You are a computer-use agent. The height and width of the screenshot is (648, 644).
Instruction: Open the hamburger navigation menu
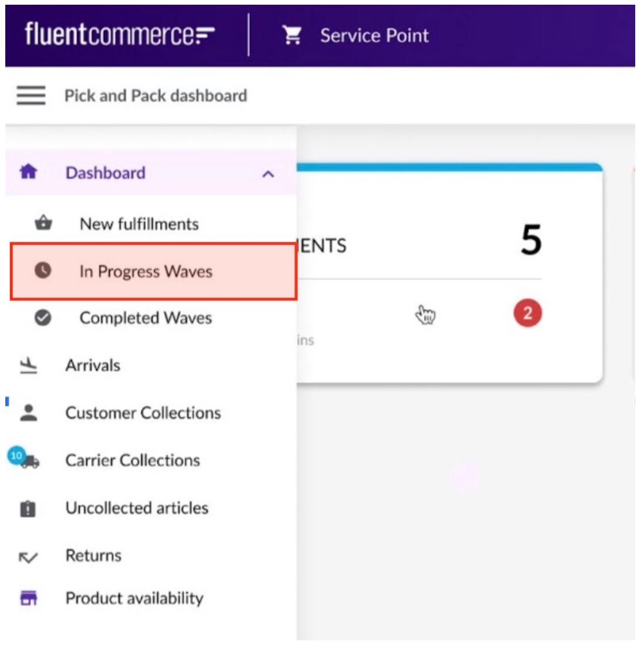(30, 95)
